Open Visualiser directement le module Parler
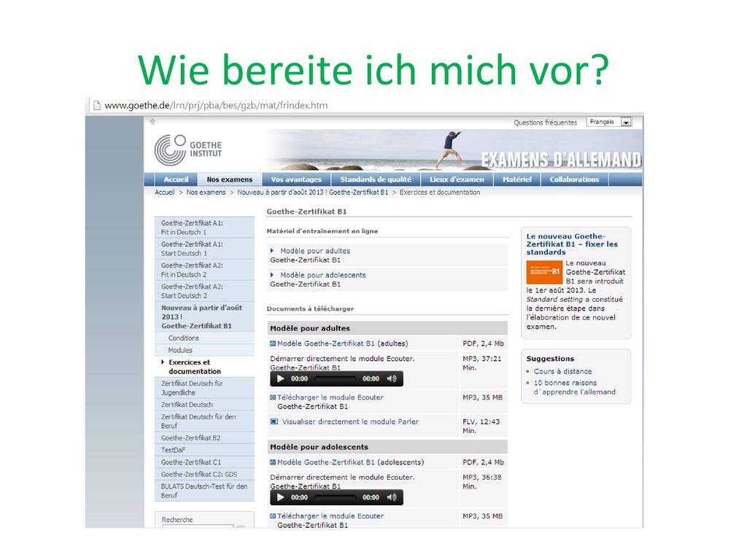 click(350, 421)
